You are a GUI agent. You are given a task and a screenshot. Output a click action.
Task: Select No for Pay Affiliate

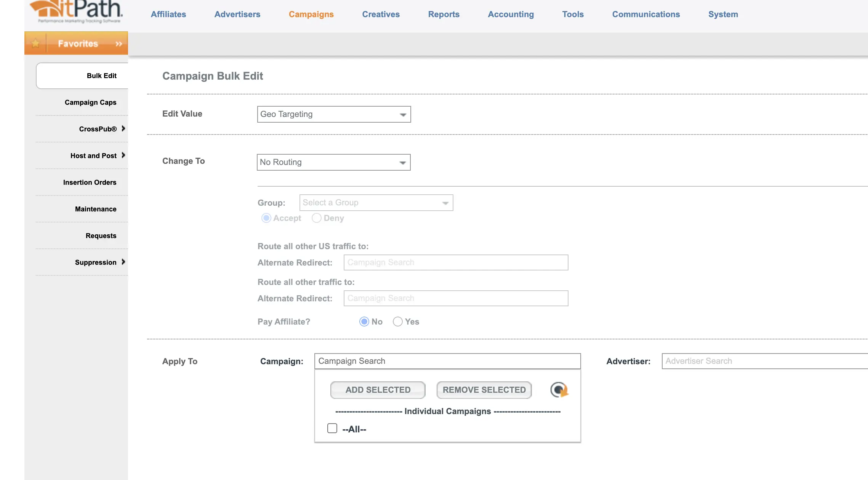[x=364, y=322]
